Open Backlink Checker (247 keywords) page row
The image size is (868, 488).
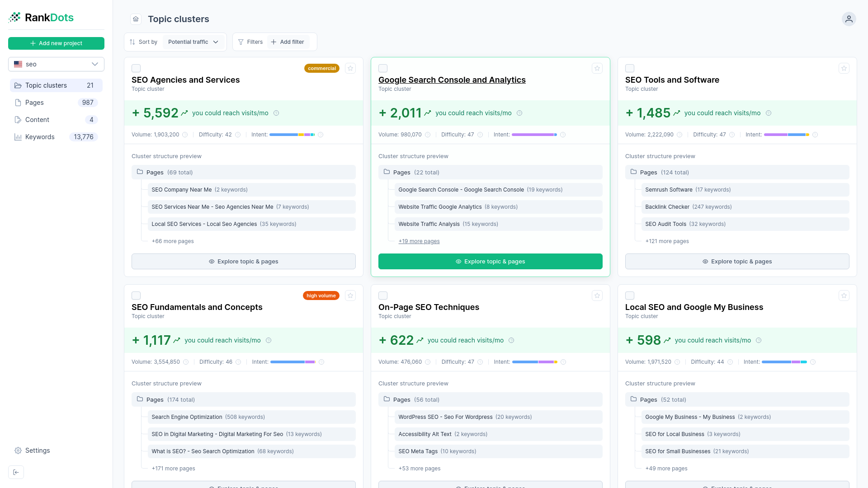745,207
